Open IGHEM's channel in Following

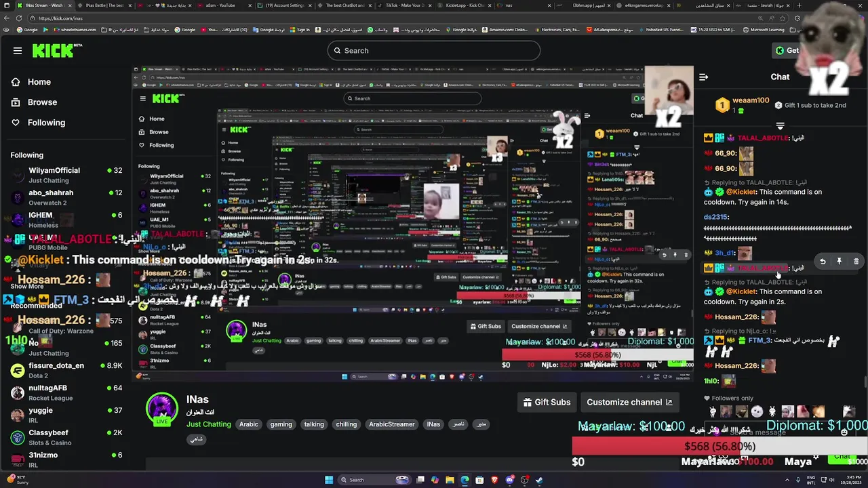(66, 220)
